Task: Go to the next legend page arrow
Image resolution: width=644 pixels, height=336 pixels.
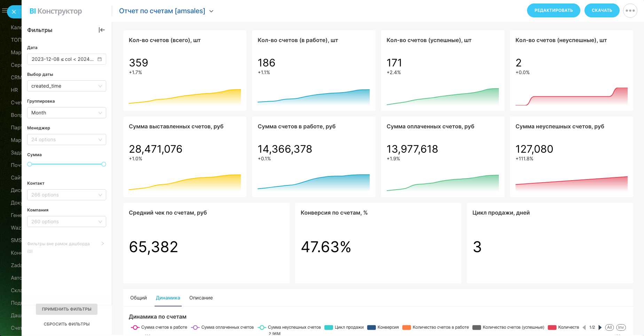Action: pos(600,327)
